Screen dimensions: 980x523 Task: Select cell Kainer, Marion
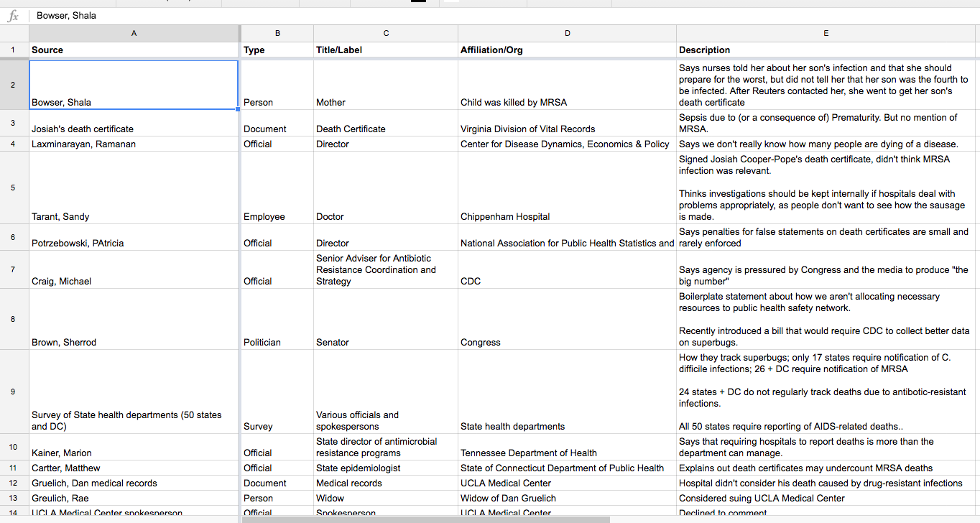134,447
